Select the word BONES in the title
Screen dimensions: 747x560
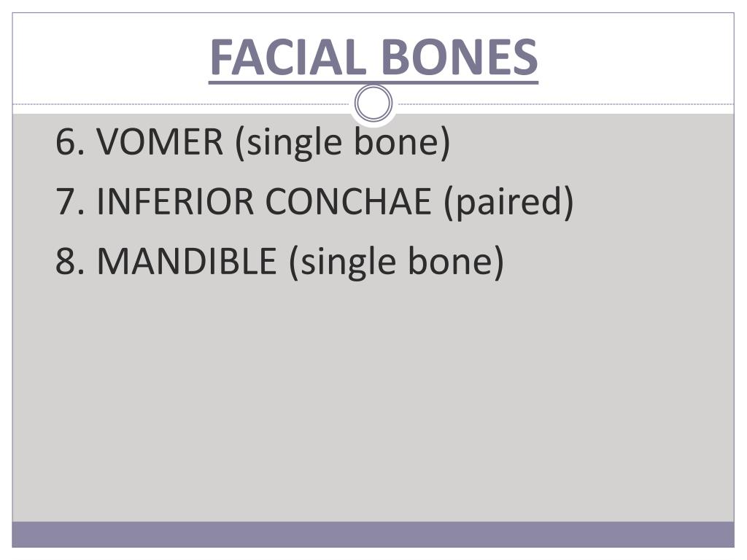pyautogui.click(x=460, y=57)
